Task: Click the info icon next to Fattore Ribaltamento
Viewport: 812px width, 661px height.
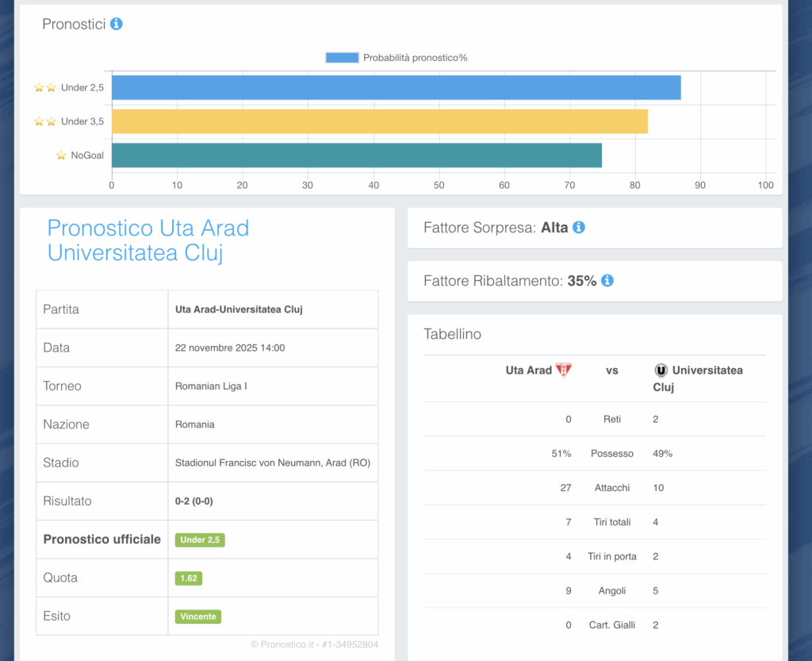Action: (x=607, y=281)
